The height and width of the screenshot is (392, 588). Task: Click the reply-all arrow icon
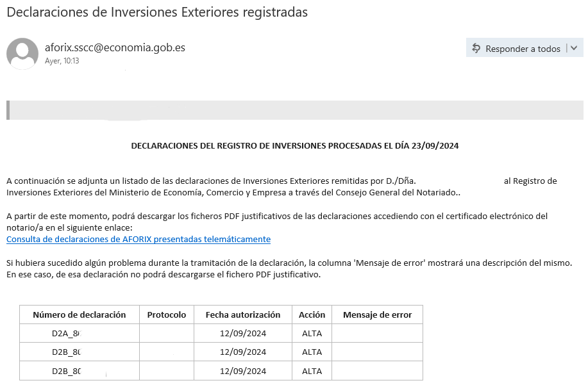tap(476, 49)
